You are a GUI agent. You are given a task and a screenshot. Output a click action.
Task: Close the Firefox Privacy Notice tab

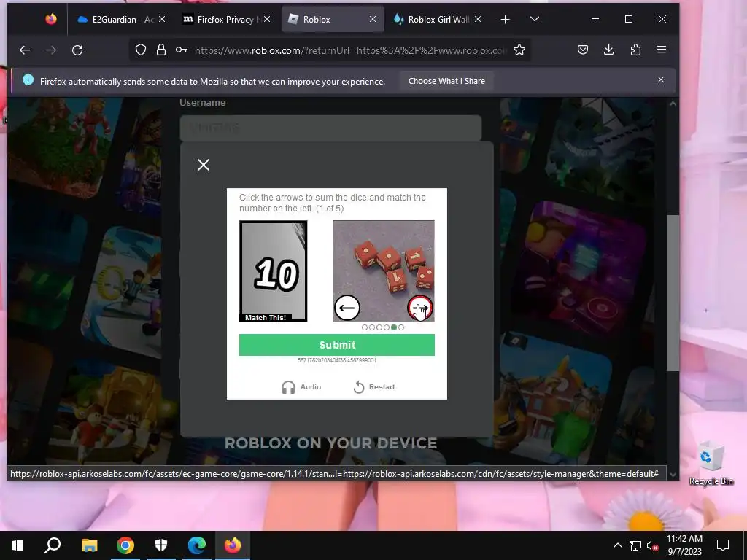point(267,19)
